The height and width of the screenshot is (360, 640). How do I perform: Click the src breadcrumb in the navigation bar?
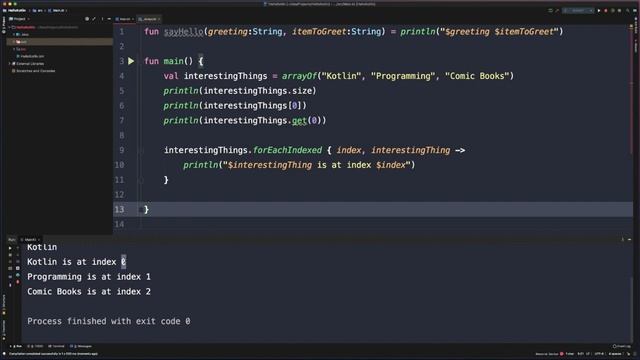pyautogui.click(x=38, y=10)
